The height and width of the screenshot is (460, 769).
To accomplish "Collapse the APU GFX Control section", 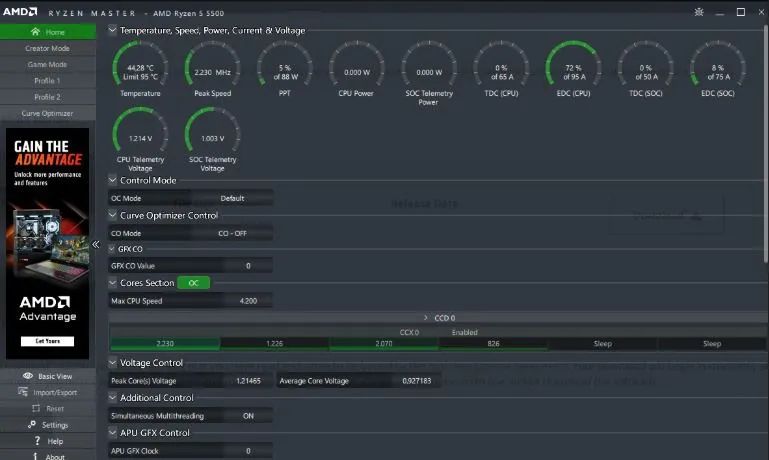I will coord(112,433).
